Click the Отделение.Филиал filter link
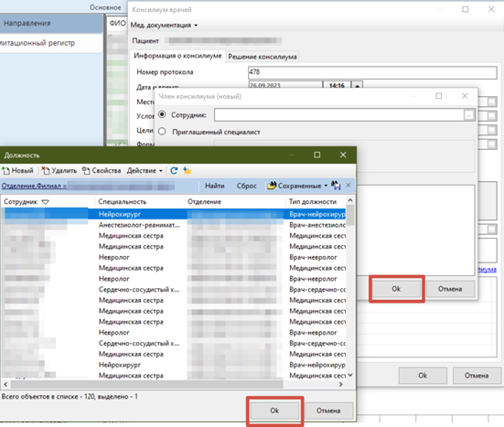The image size is (504, 427). [35, 186]
